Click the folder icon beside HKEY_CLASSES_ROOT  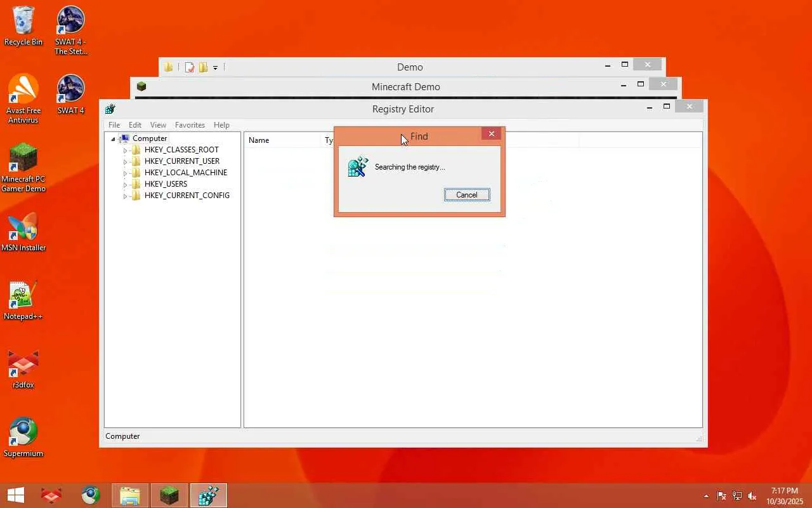[x=136, y=150]
